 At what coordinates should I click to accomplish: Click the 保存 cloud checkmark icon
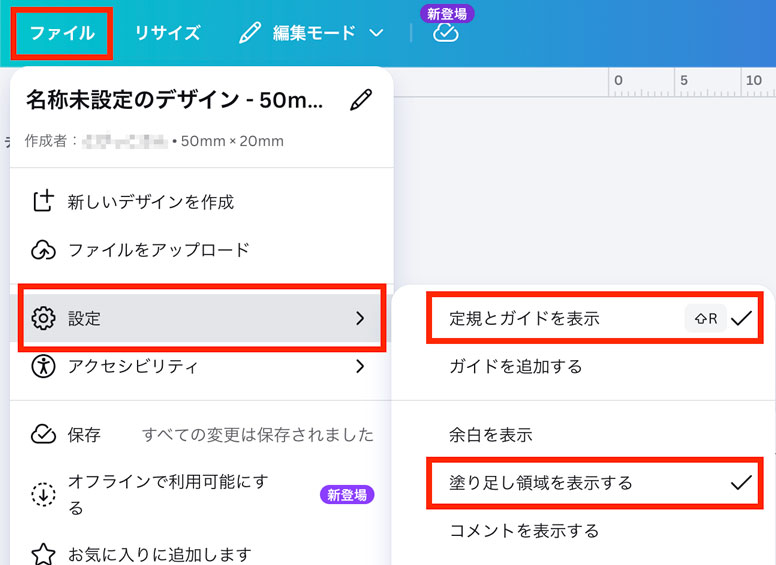point(44,434)
